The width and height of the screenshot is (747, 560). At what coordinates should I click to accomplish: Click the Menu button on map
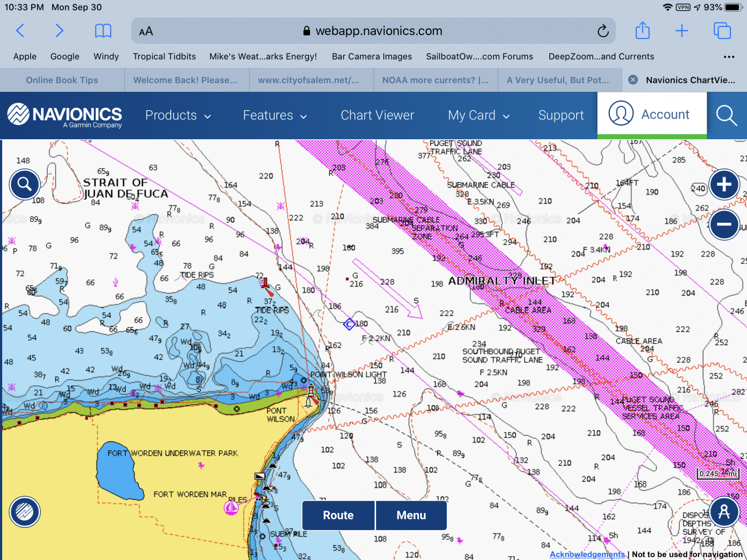(x=411, y=515)
